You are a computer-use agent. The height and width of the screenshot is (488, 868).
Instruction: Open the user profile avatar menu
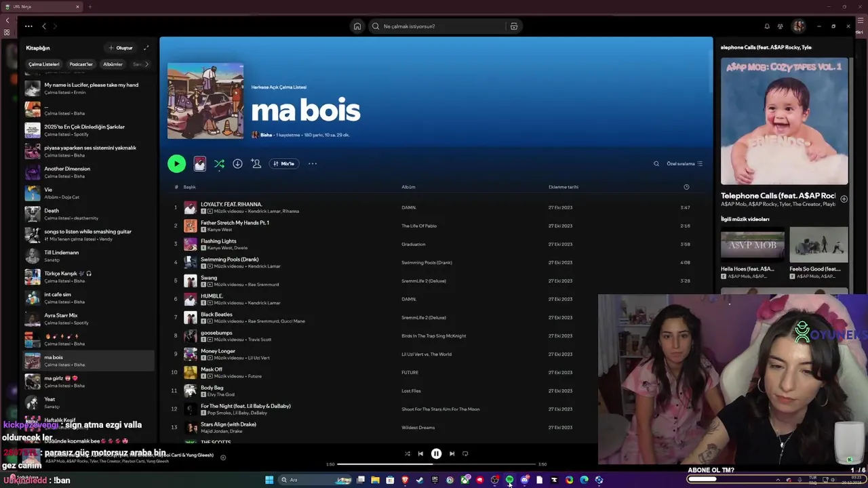coord(799,26)
